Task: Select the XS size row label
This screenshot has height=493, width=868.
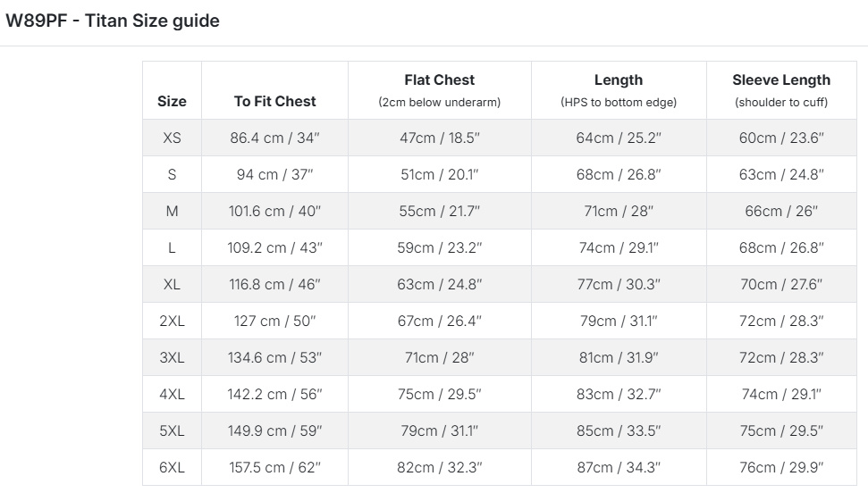Action: pos(172,138)
